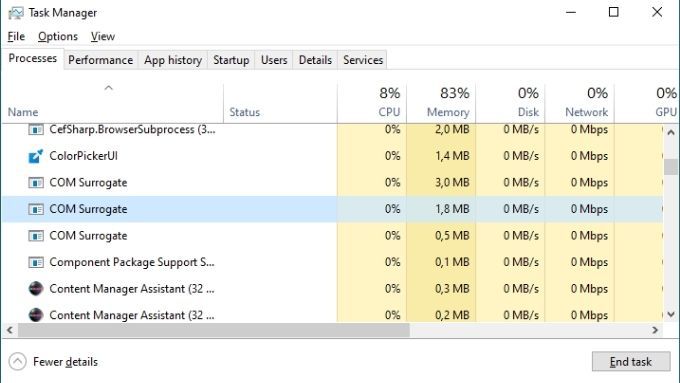The width and height of the screenshot is (680, 383).
Task: Click horizontal scrollbar right arrow
Action: pyautogui.click(x=655, y=331)
